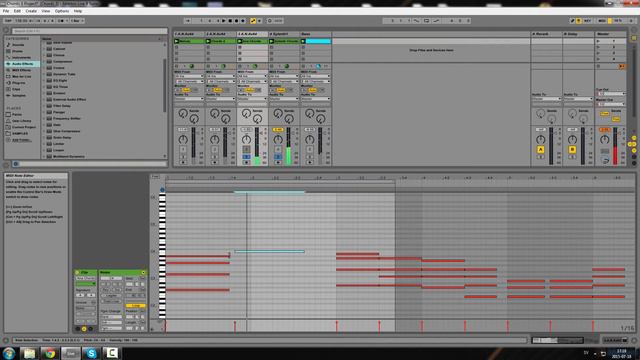Open Current Project in browser Places
640x360 pixels.
click(24, 127)
